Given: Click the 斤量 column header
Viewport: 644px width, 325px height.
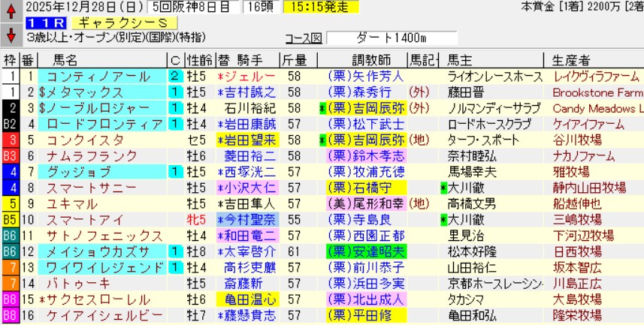Looking at the screenshot, I should 292,59.
